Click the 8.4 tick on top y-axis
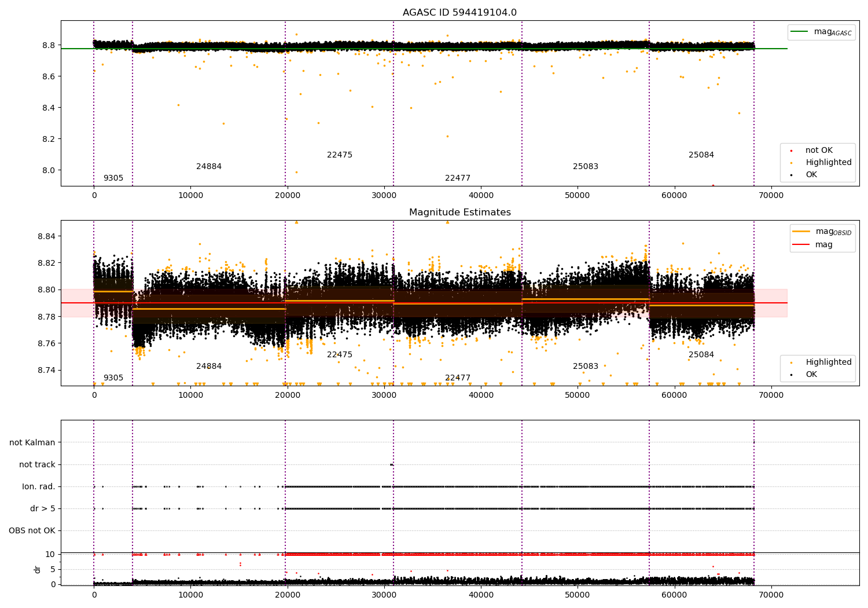 tap(49, 108)
